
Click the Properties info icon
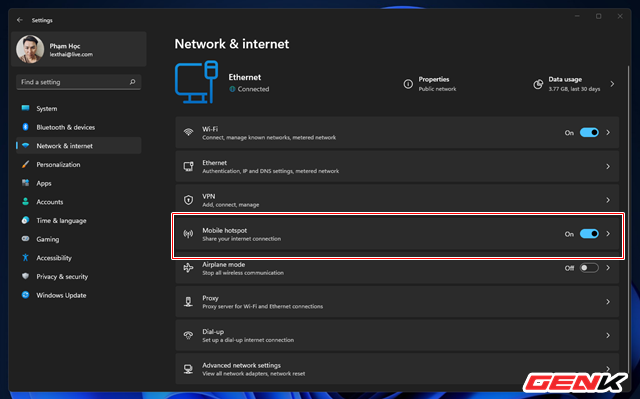[408, 84]
